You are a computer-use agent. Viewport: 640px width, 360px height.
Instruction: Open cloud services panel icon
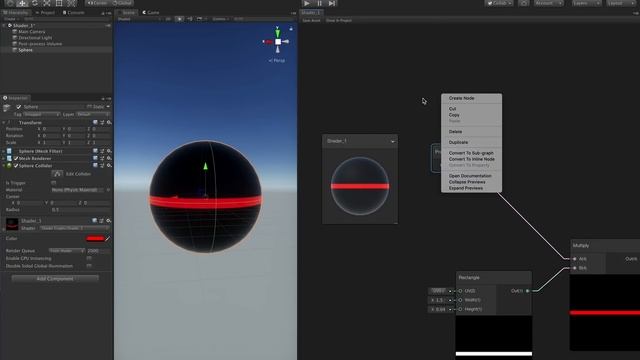pos(523,3)
